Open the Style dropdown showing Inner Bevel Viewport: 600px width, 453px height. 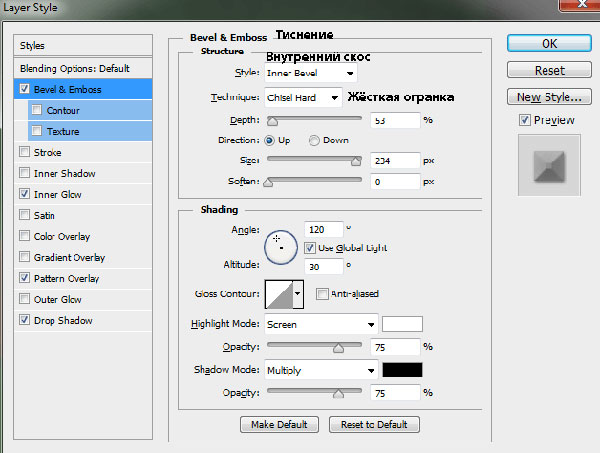click(311, 73)
